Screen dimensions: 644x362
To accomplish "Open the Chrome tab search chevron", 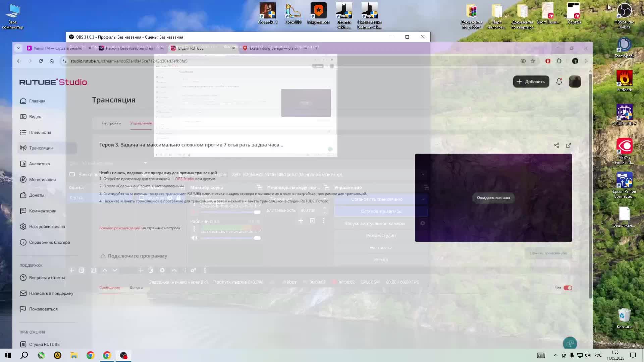I will (18, 48).
